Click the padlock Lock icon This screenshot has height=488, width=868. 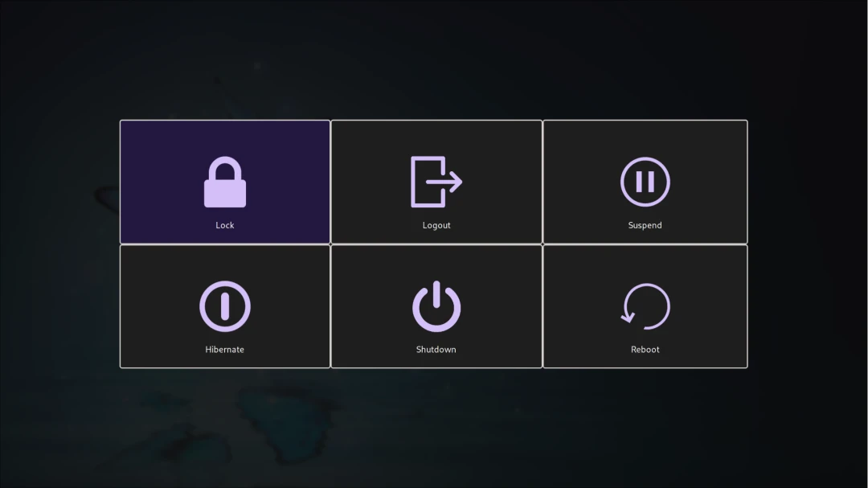click(x=225, y=182)
